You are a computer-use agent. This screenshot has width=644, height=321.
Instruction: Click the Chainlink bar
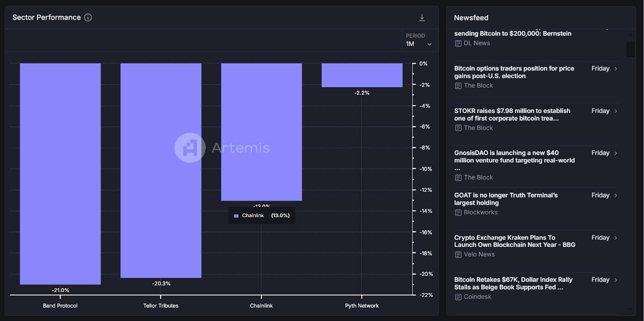pos(262,132)
